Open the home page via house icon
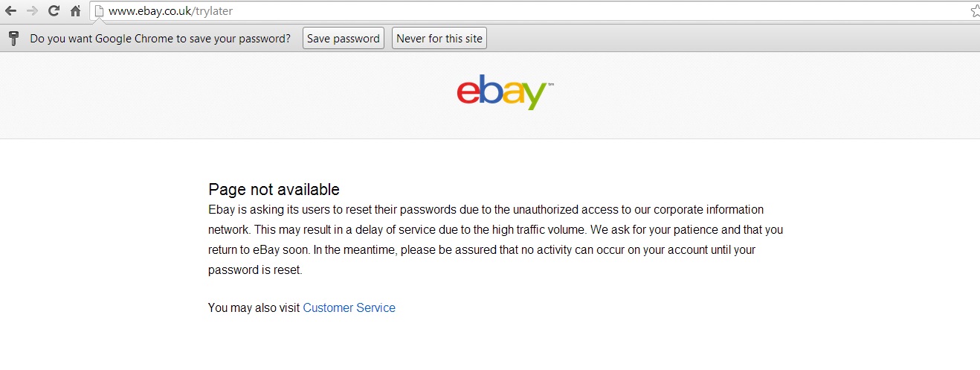 (75, 11)
